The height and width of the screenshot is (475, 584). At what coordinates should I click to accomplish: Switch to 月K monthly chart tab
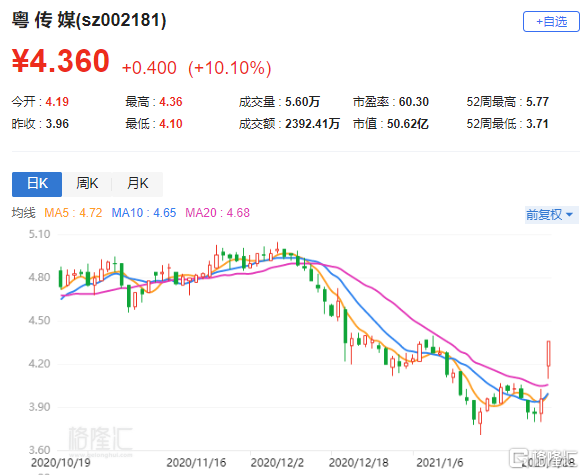(137, 184)
